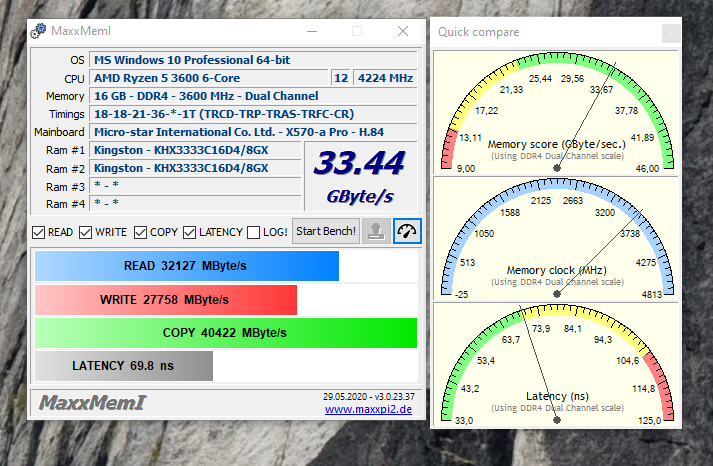Close the Quick compare window

[x=671, y=33]
